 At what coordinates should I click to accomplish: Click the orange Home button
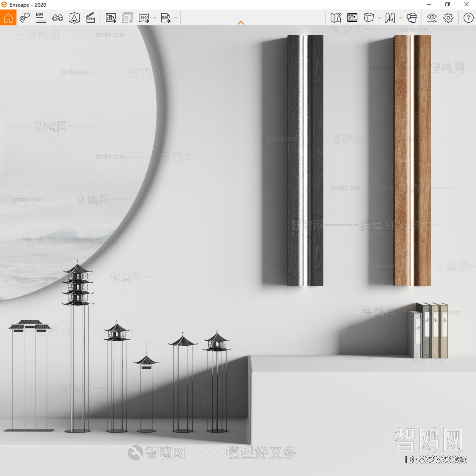click(8, 18)
